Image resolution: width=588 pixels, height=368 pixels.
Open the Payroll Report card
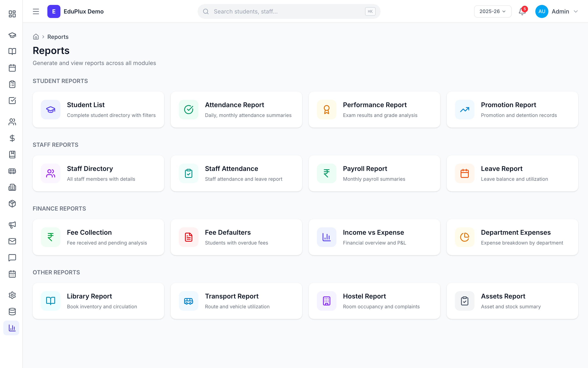click(x=374, y=173)
